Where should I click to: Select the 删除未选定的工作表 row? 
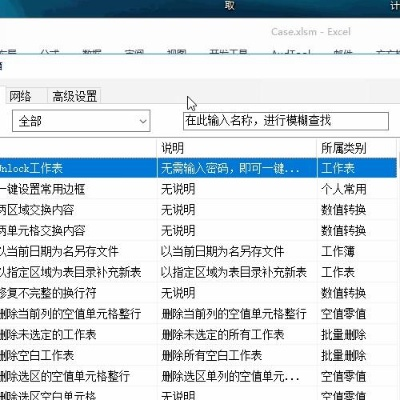pos(198,334)
